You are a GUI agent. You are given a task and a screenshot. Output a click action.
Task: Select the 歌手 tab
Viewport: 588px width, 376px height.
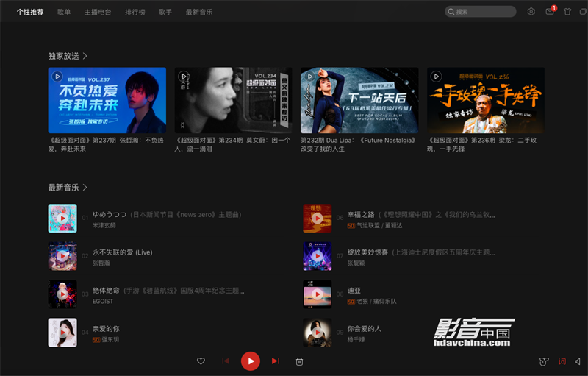point(165,12)
